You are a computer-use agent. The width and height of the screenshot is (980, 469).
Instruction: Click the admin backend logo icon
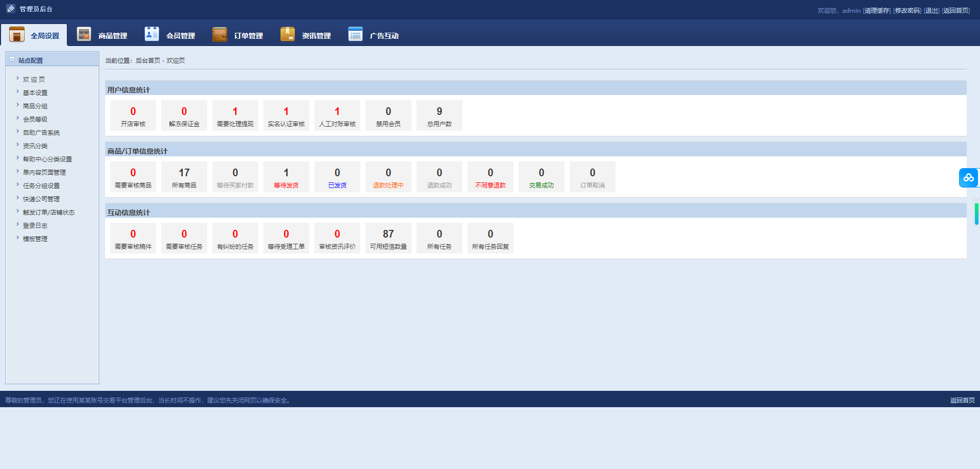pos(11,9)
